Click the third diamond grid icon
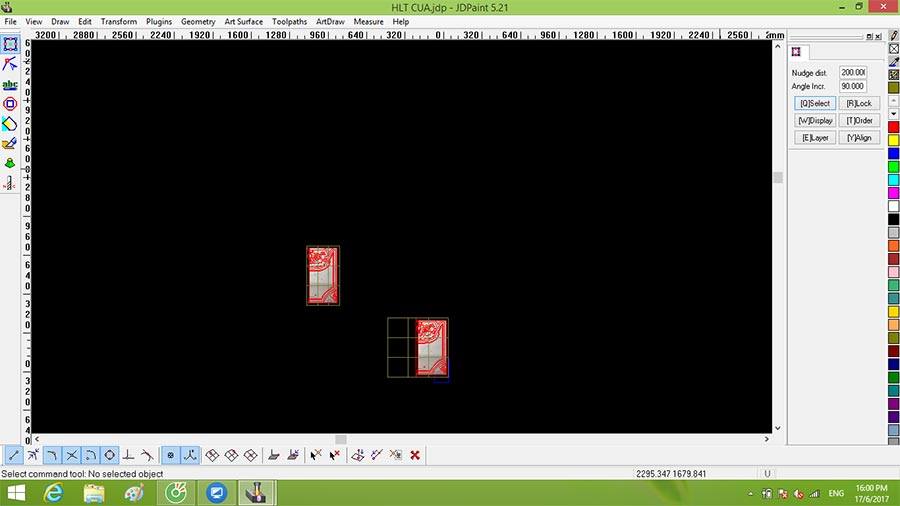The width and height of the screenshot is (900, 506). pyautogui.click(x=251, y=456)
